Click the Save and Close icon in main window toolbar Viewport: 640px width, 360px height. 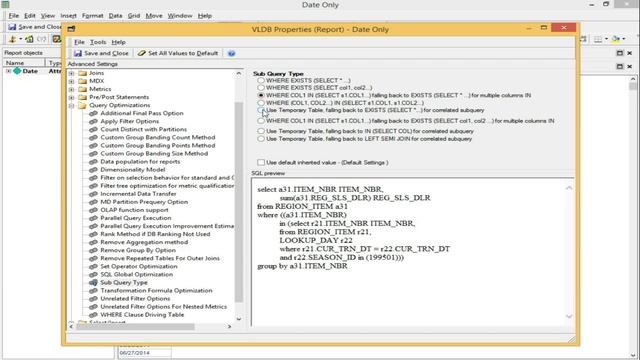12,27
